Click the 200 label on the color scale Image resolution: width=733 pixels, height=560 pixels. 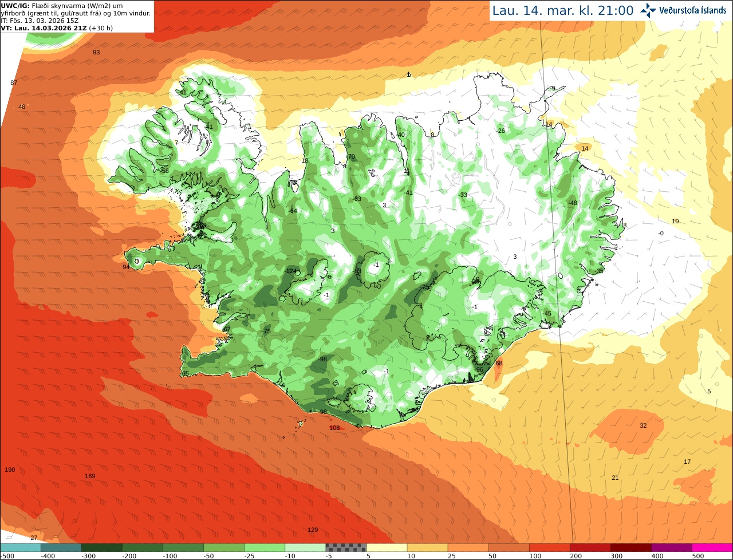(576, 555)
